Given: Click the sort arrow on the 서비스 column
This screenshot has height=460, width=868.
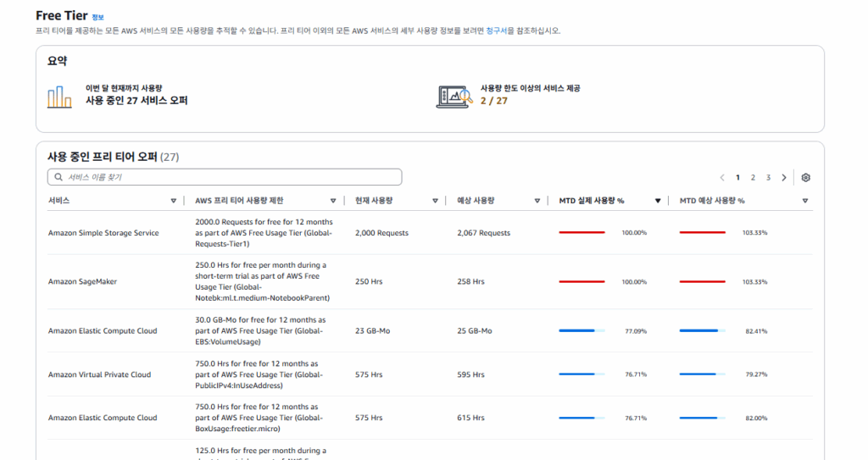Looking at the screenshot, I should coord(174,201).
